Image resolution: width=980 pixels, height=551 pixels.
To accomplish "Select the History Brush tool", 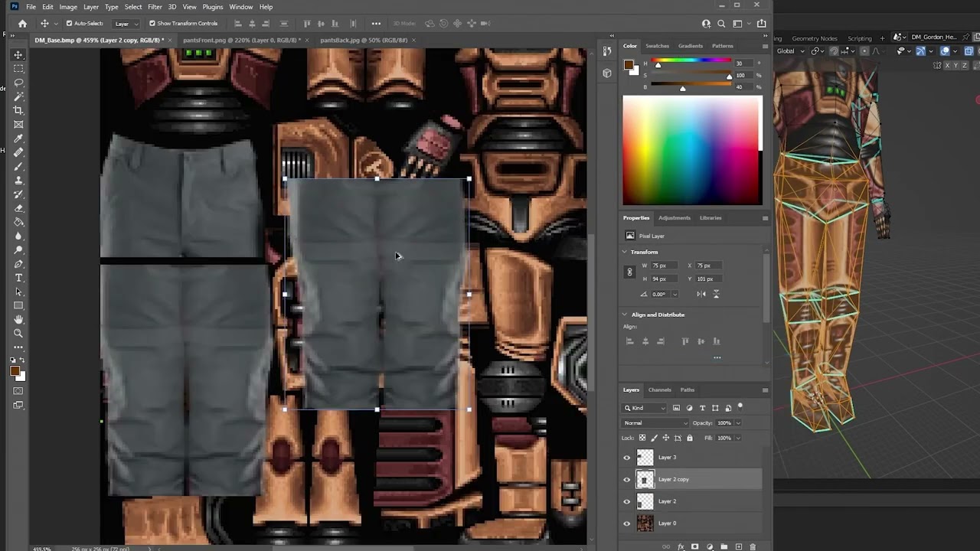I will pyautogui.click(x=18, y=194).
